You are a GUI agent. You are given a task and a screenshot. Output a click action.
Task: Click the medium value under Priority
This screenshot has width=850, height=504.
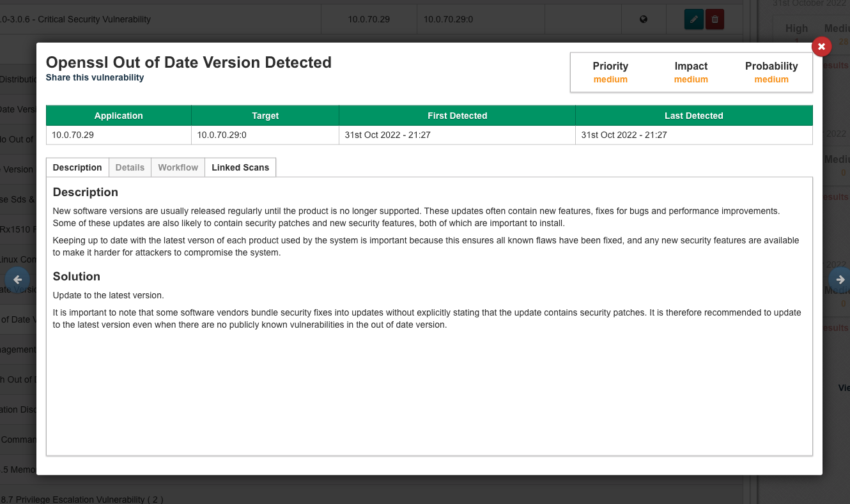click(x=610, y=79)
